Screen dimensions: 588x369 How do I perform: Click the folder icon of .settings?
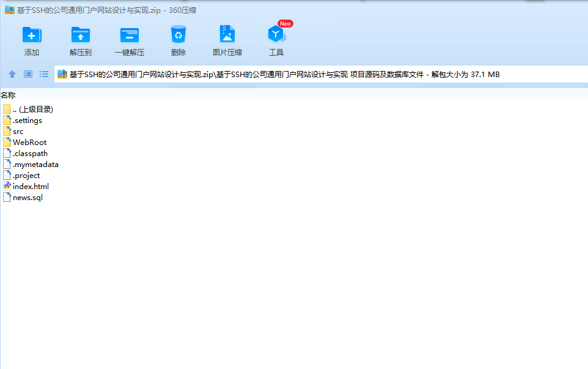[7, 120]
